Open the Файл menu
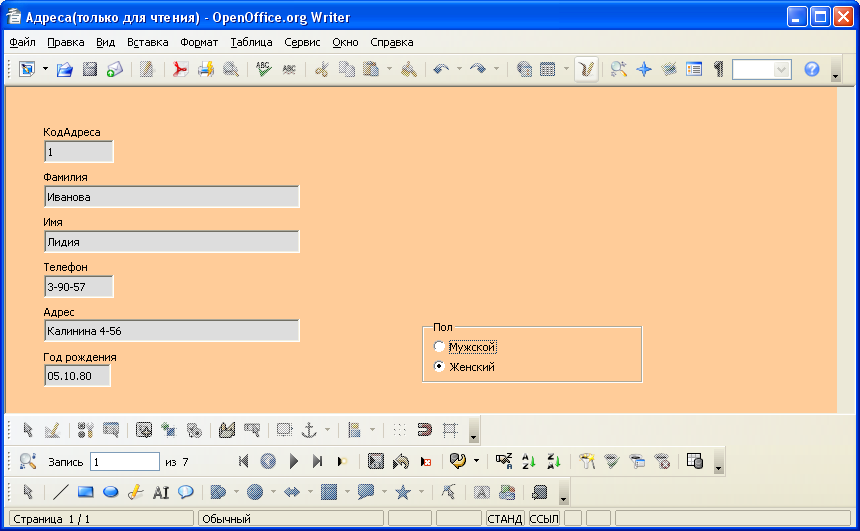The height and width of the screenshot is (531, 860). 22,42
